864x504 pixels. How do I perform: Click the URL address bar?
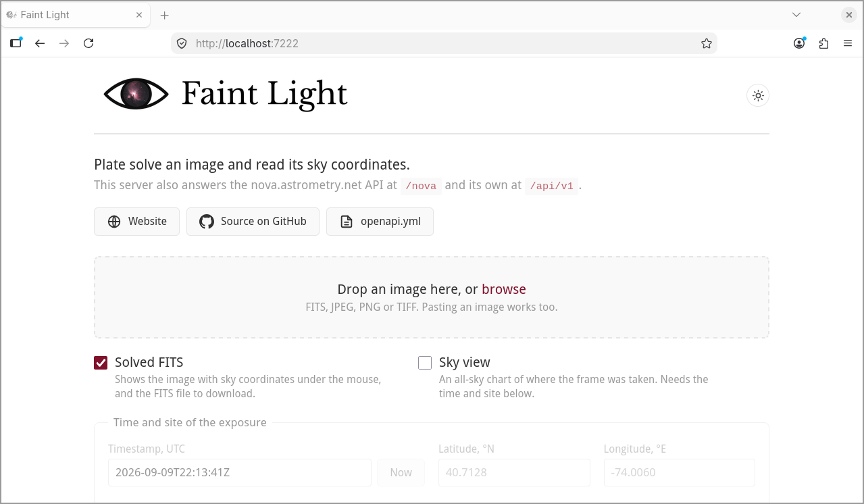[444, 43]
